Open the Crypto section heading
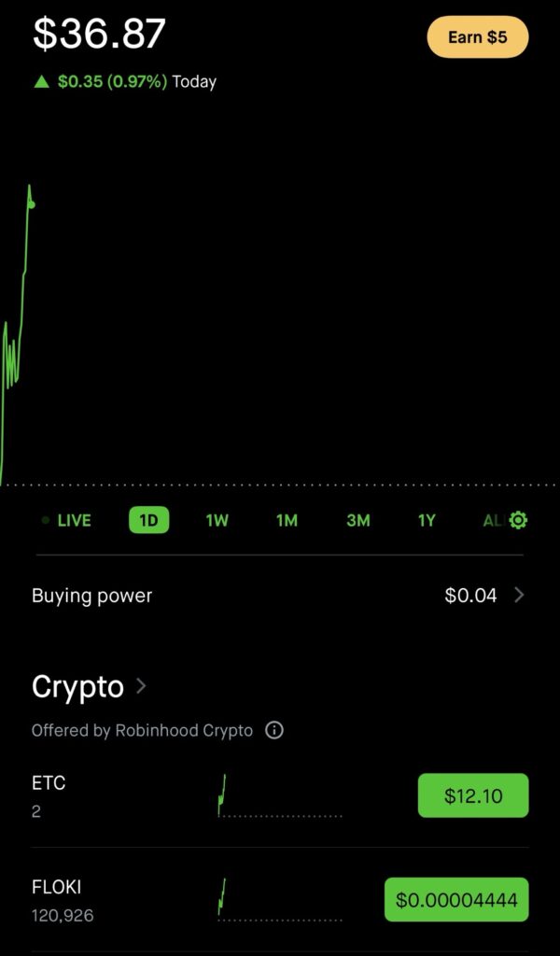This screenshot has height=956, width=560. (x=78, y=686)
